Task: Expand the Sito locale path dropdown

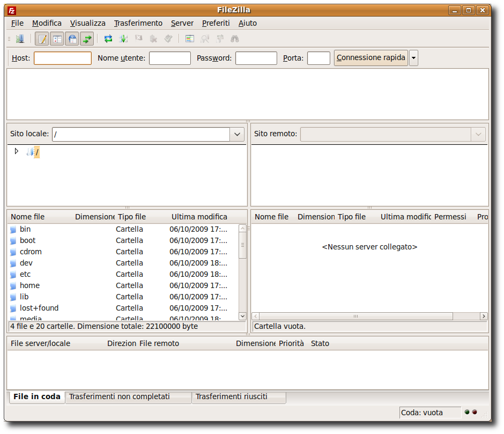Action: [237, 135]
